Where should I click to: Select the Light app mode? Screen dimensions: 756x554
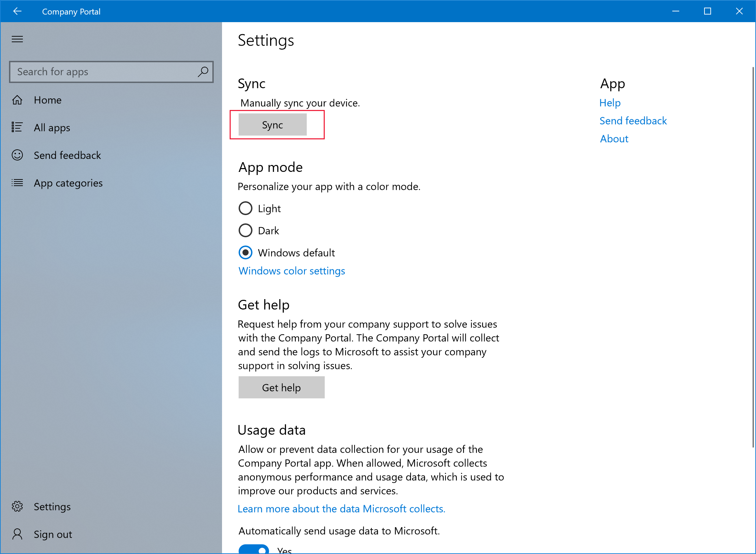tap(246, 208)
